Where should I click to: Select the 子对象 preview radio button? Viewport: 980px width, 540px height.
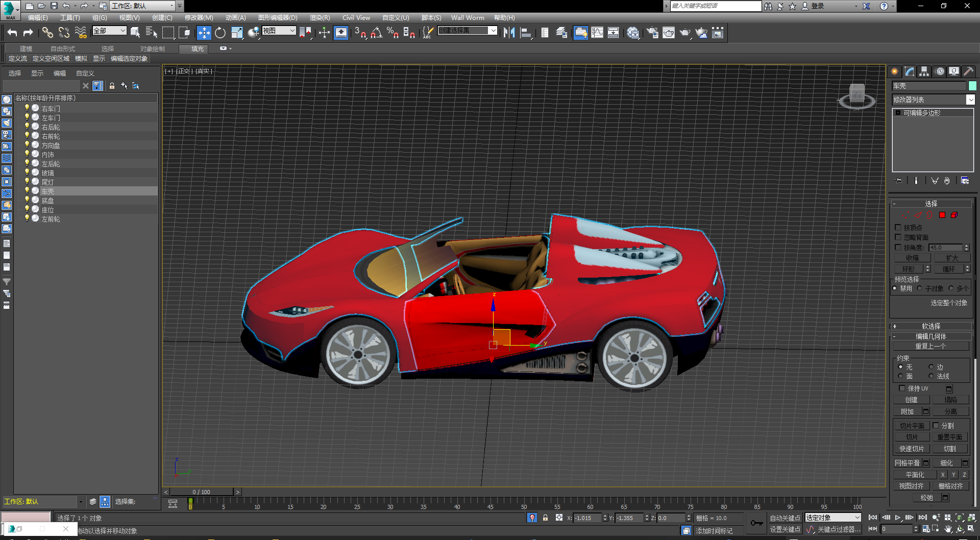coord(920,288)
